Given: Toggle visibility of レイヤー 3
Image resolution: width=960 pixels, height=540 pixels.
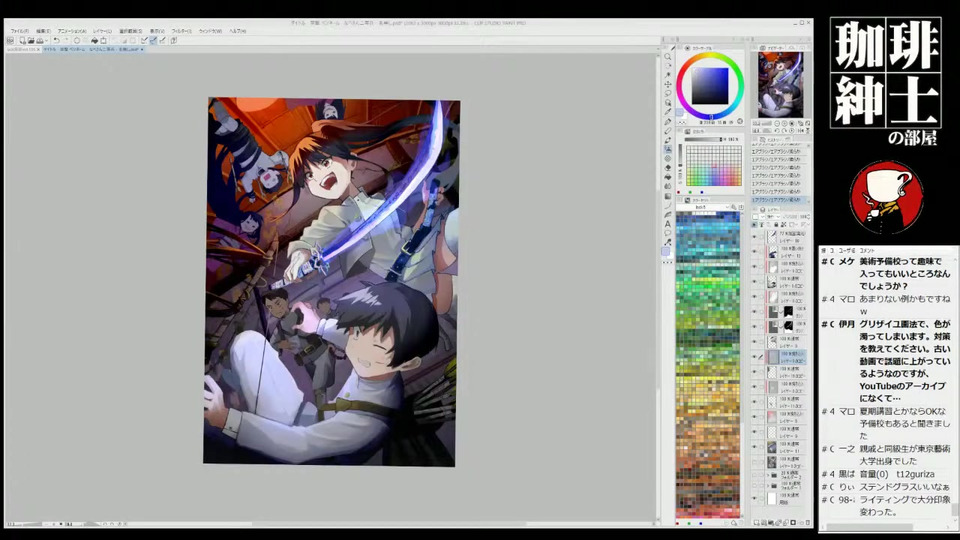Looking at the screenshot, I should (754, 342).
